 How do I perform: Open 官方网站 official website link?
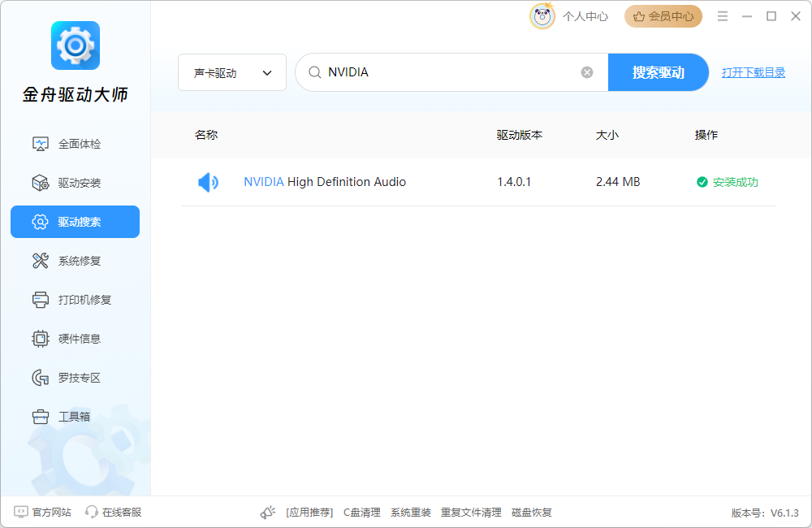point(42,512)
